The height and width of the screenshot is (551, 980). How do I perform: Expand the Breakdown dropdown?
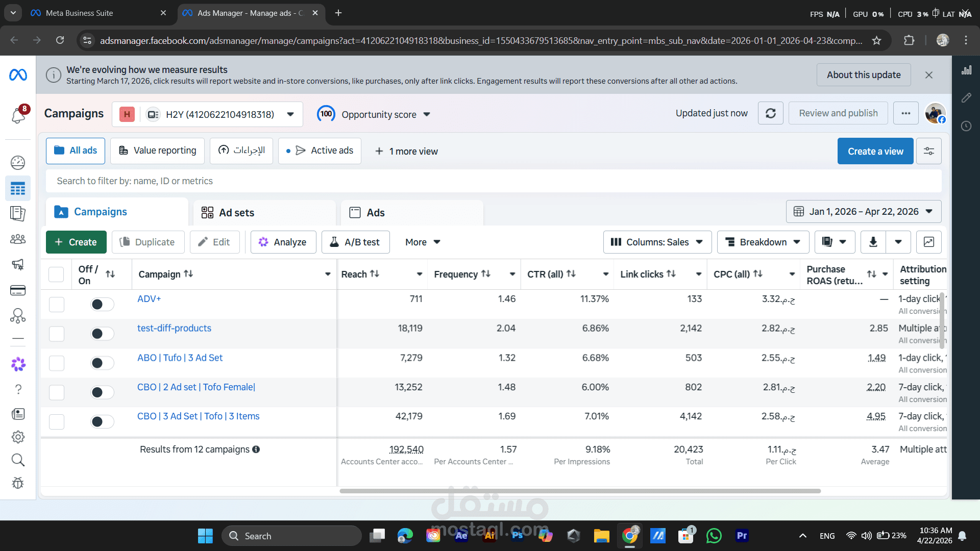tap(763, 242)
